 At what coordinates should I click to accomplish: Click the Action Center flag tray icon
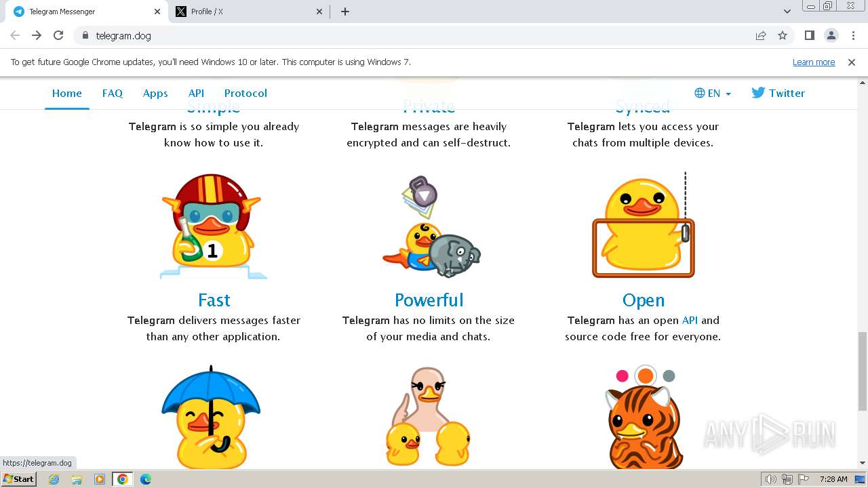click(803, 479)
